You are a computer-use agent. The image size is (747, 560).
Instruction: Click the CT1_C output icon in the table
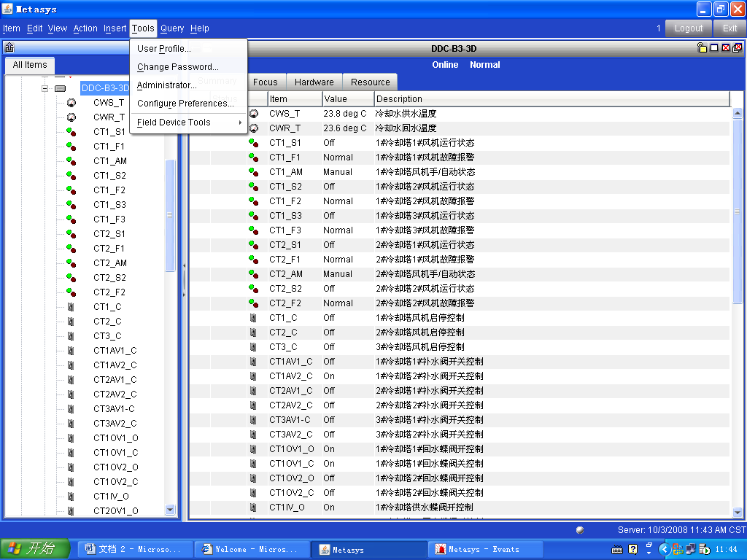point(253,318)
